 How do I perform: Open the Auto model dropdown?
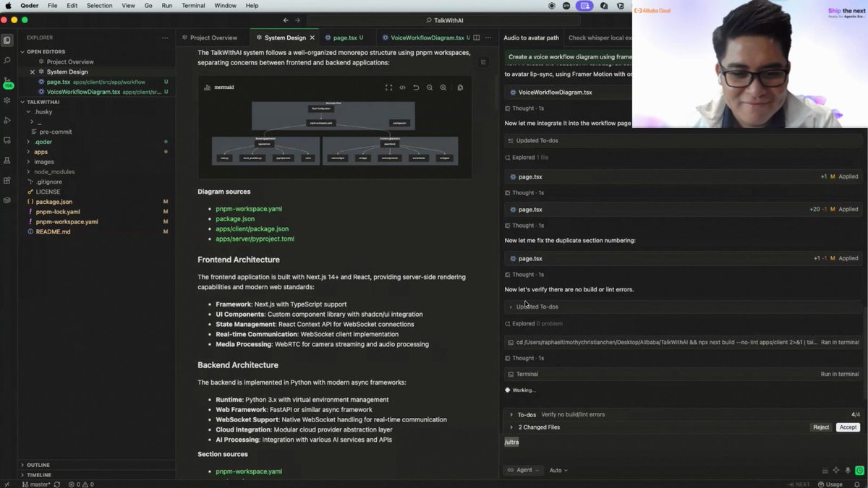coord(558,470)
